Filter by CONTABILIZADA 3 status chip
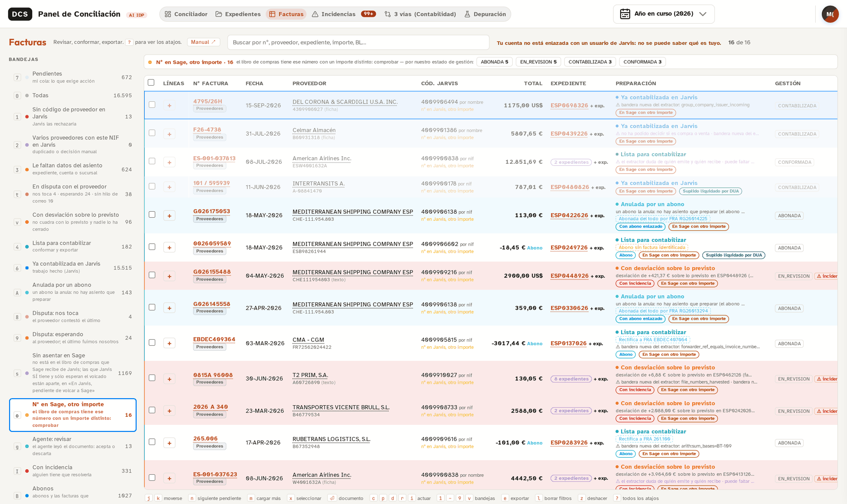Viewport: 847px width, 504px height. click(x=590, y=62)
